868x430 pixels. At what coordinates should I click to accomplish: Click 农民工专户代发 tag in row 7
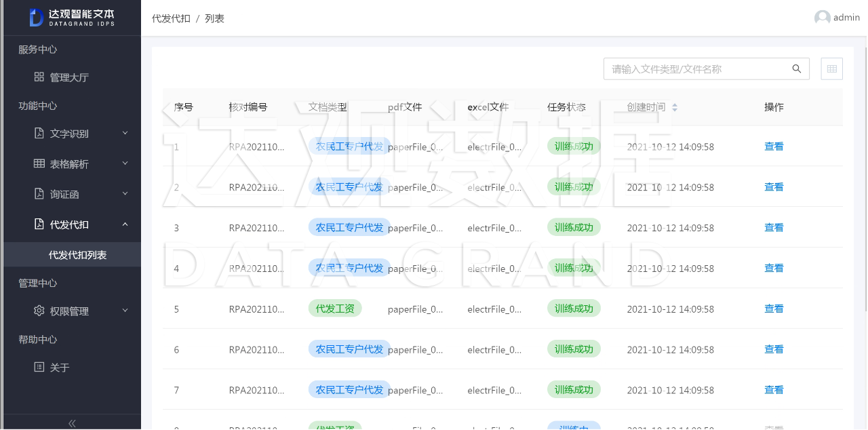click(349, 390)
